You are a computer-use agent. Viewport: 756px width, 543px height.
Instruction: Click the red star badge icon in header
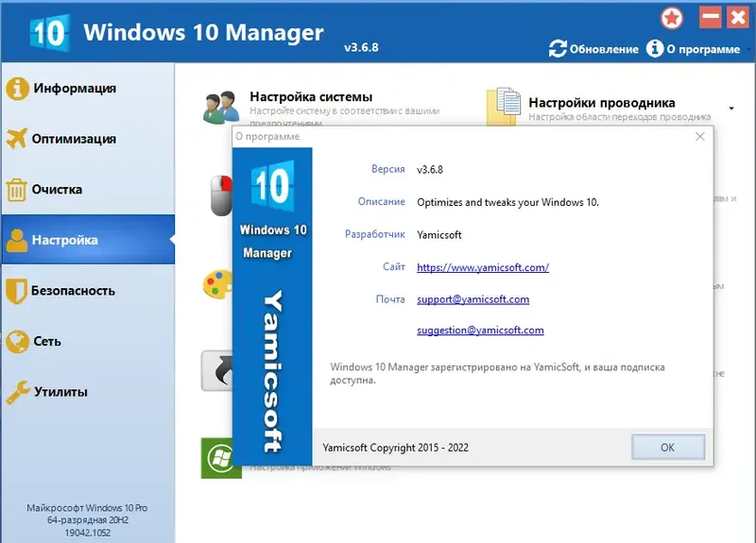click(x=672, y=18)
